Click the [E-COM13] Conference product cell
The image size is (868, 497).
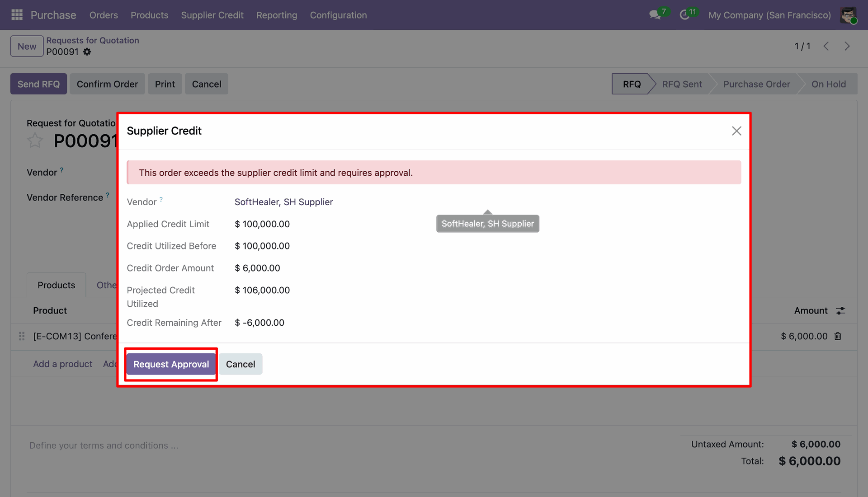(x=75, y=336)
